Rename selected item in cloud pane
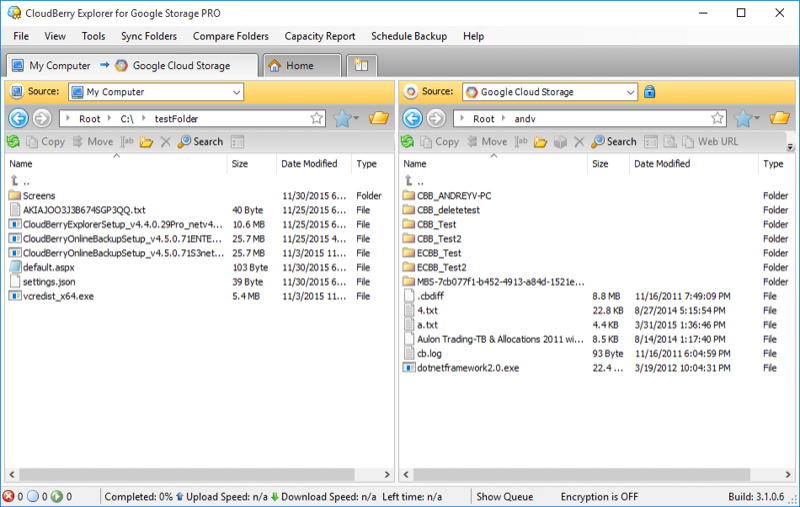The image size is (800, 507). coord(521,141)
